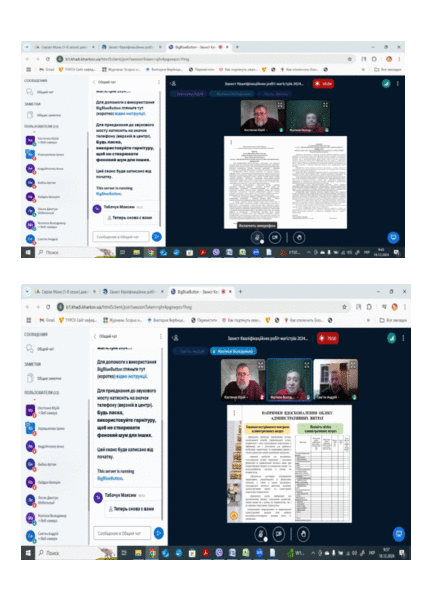The height and width of the screenshot is (600, 424).
Task: Click the blue presentation restore button in lower screenshot
Action: coord(399,534)
